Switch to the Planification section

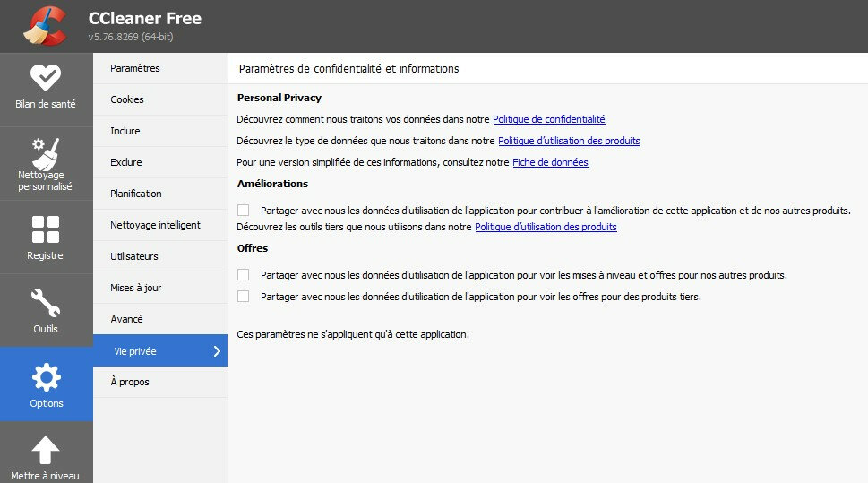point(136,194)
